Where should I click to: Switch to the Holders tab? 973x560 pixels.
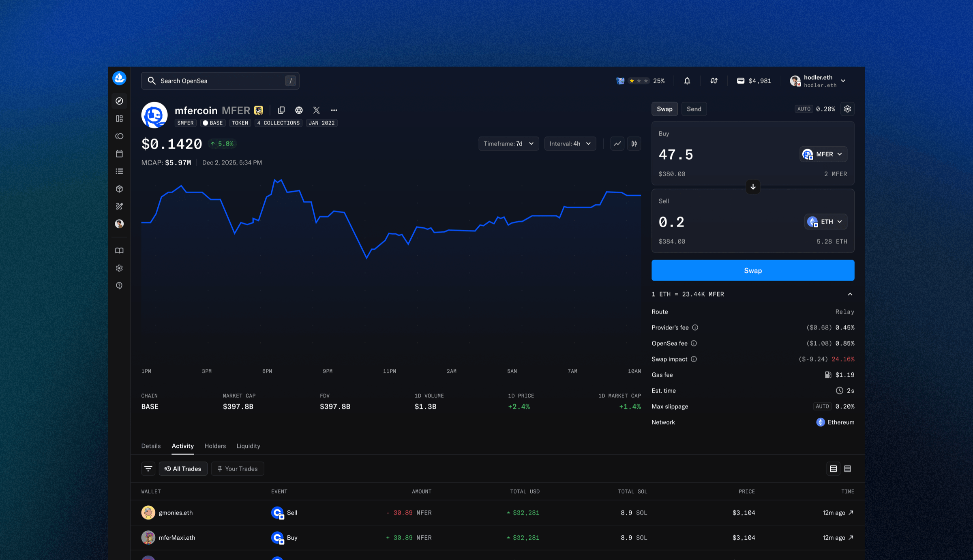point(215,446)
